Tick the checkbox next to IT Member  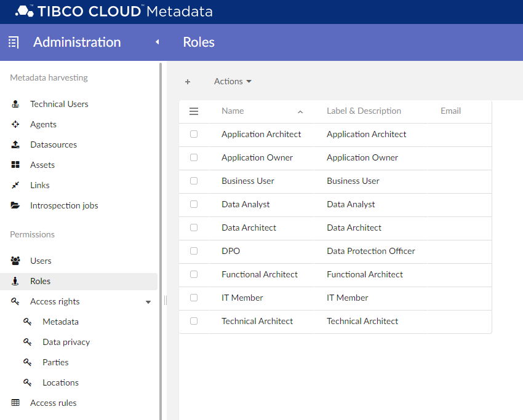coord(194,298)
